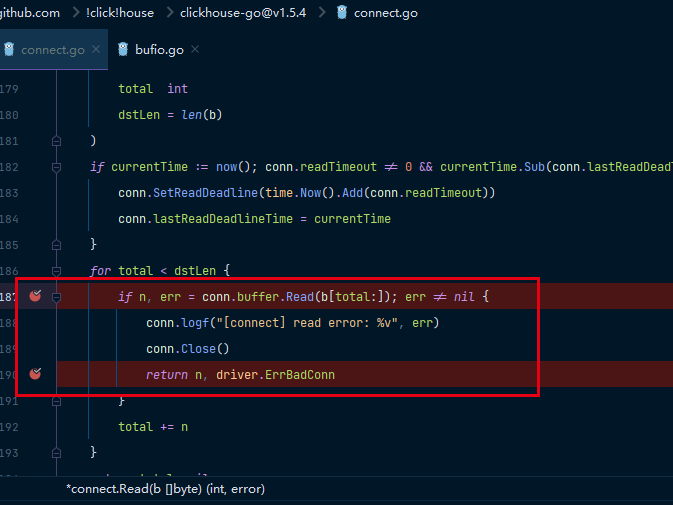Viewport: 673px width, 505px height.
Task: Open the clickhouse-go@v1.5.4 breadcrumb folder
Action: coord(242,13)
